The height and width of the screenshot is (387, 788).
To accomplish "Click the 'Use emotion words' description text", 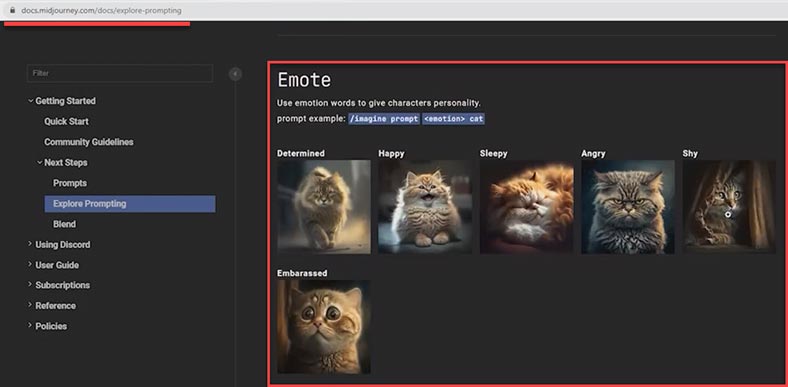I will tap(379, 103).
